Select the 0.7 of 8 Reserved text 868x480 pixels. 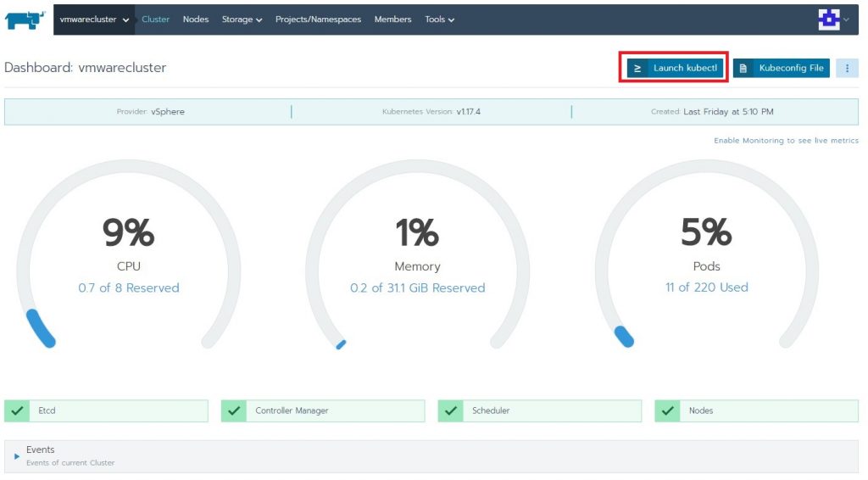(129, 287)
